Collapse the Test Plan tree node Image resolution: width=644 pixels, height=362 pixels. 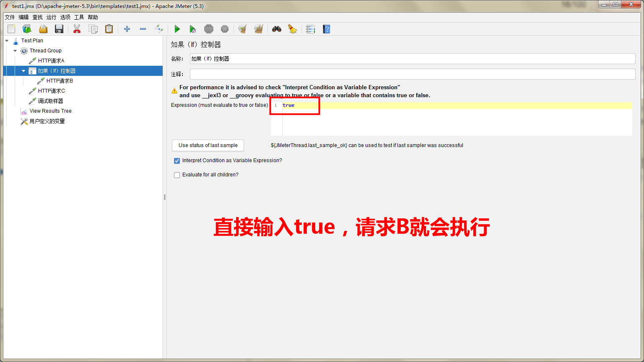[6, 40]
